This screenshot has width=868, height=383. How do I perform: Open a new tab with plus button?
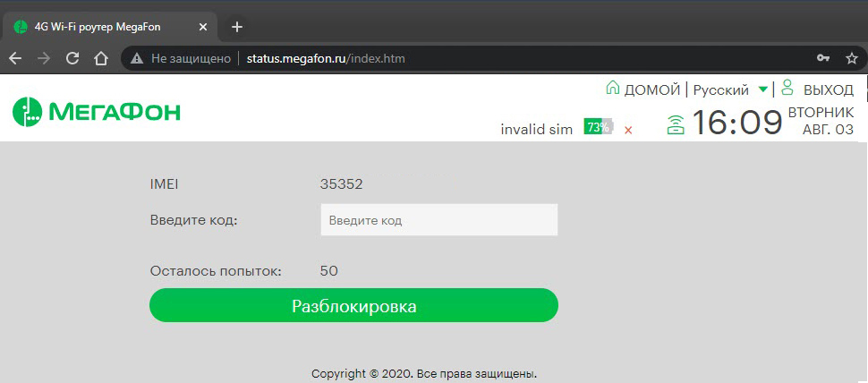click(x=237, y=27)
